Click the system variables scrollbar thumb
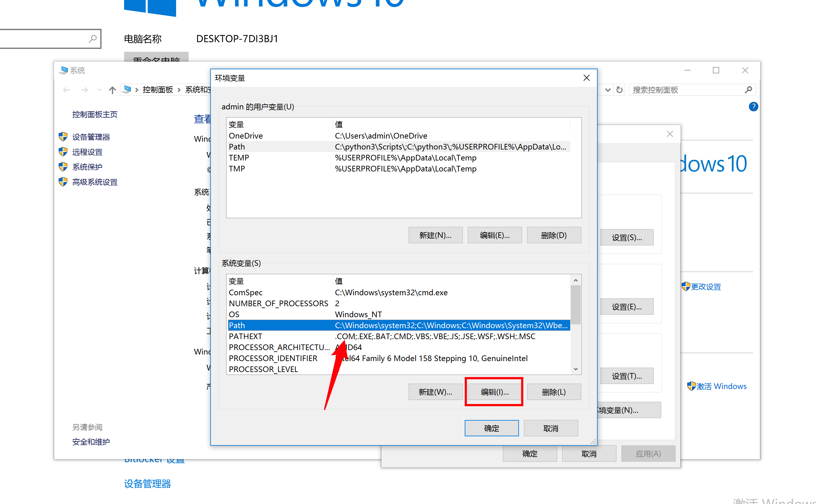Screen dimensions: 816x504 click(x=575, y=305)
